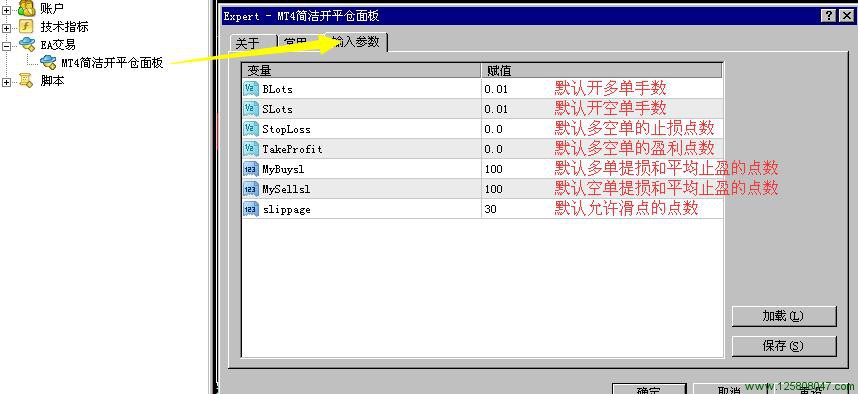
Task: Select the 账户 tree item label
Action: [52, 8]
